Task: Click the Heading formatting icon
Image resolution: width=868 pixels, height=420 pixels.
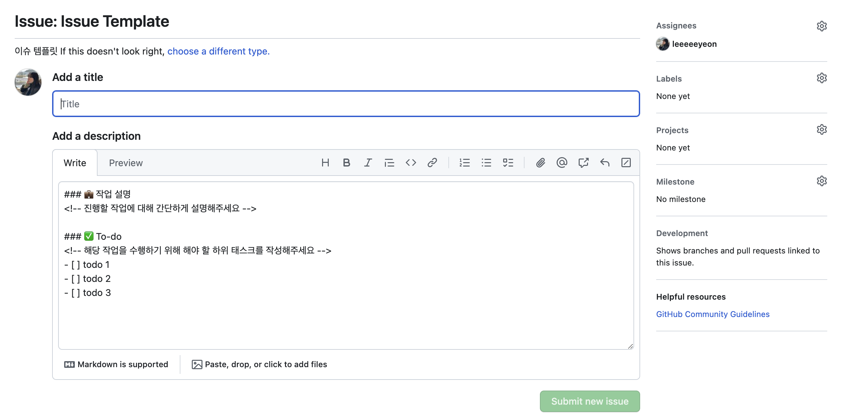Action: [x=325, y=163]
